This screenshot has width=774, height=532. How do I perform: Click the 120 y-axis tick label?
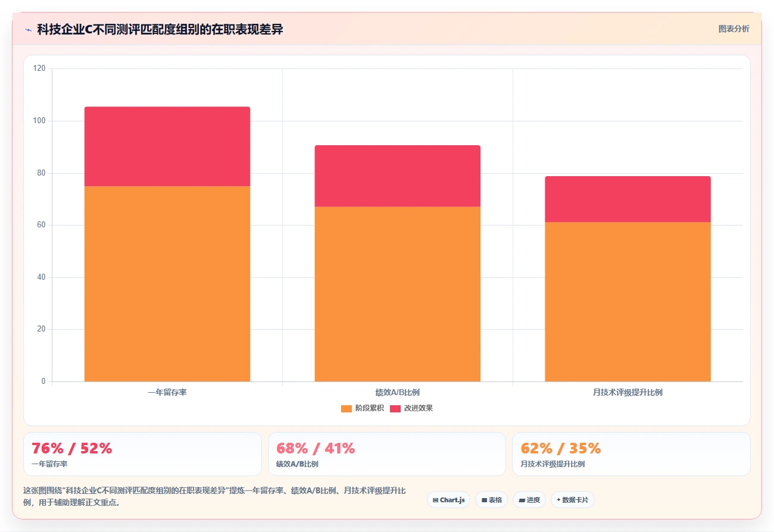(39, 69)
